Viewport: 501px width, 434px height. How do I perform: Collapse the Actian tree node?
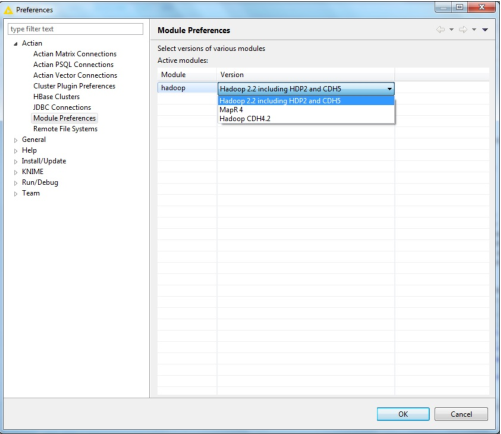15,44
